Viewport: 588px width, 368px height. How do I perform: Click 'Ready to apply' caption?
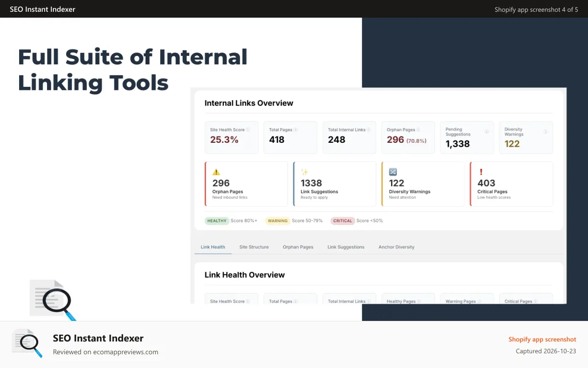point(314,198)
